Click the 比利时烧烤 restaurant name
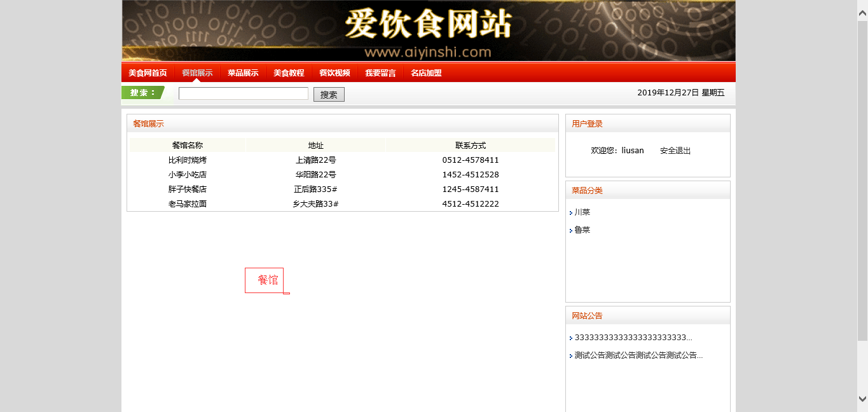 click(187, 160)
